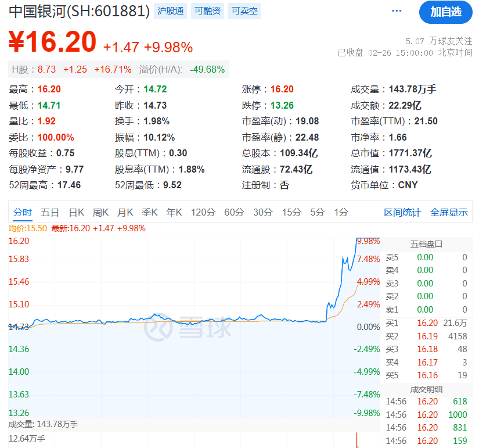Click the trade row with volume 1000
Viewport: 479px width, 448px height.
coord(427,415)
